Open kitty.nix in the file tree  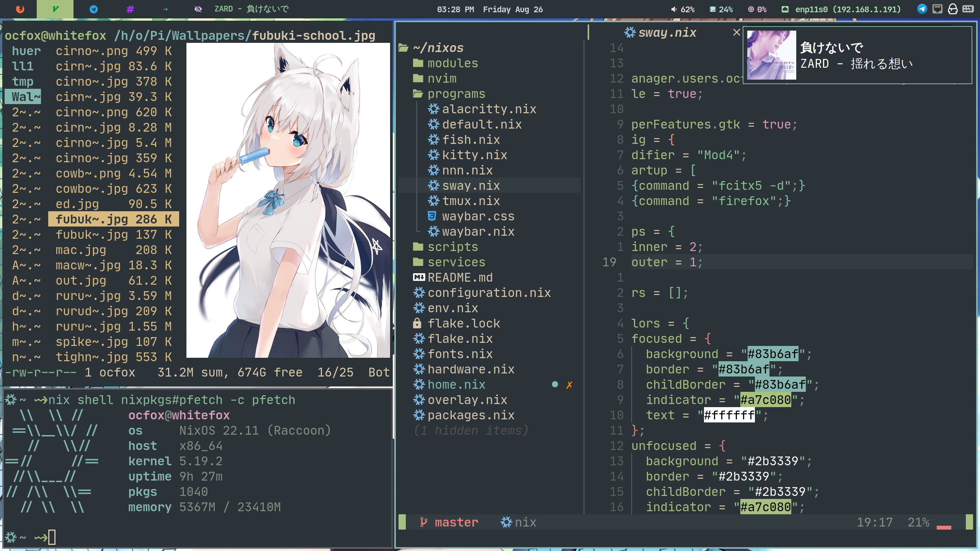point(467,155)
